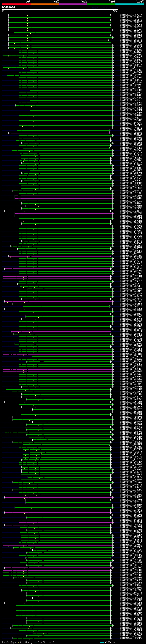
Task: Open hit UniRef100_Q5ZF93
Action: click(131, 289)
